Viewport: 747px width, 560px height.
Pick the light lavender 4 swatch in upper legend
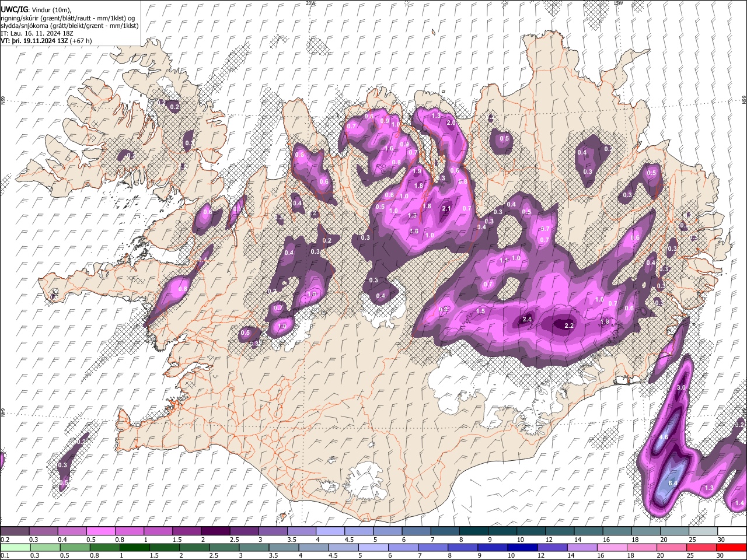[x=330, y=531]
